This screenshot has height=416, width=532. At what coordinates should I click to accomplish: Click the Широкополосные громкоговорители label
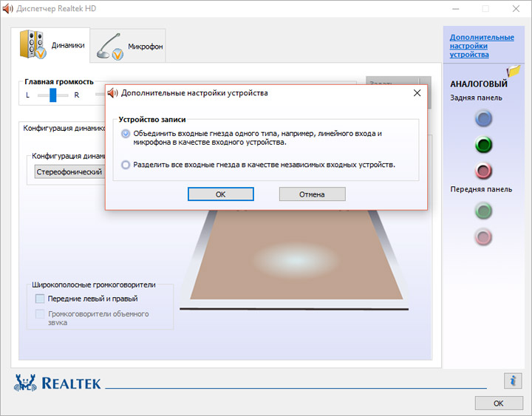point(94,284)
